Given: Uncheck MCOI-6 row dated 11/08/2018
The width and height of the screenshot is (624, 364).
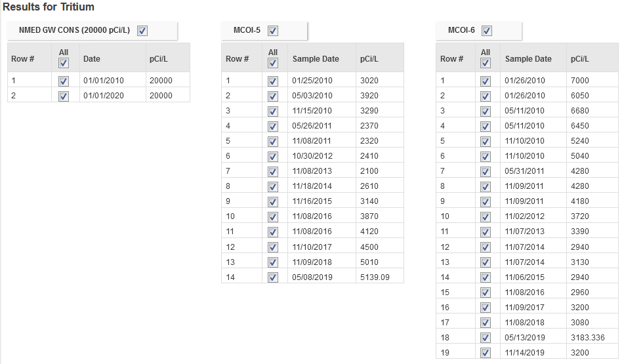Looking at the screenshot, I should pyautogui.click(x=486, y=323).
